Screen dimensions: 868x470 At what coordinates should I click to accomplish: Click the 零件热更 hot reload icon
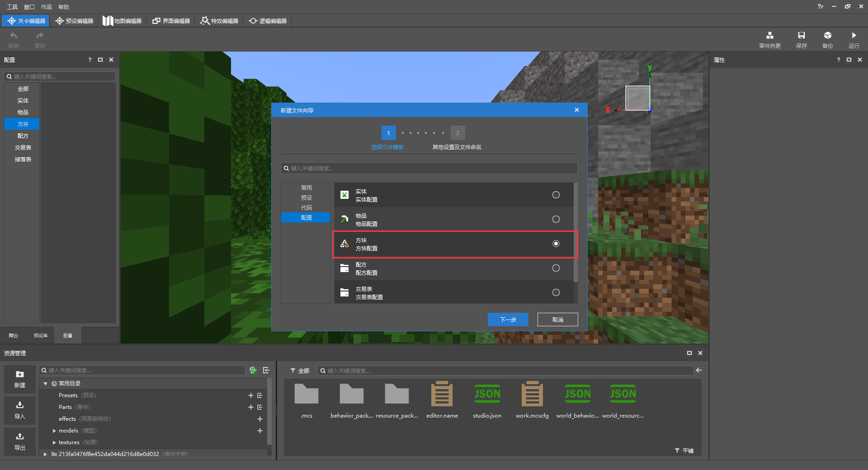click(x=769, y=35)
